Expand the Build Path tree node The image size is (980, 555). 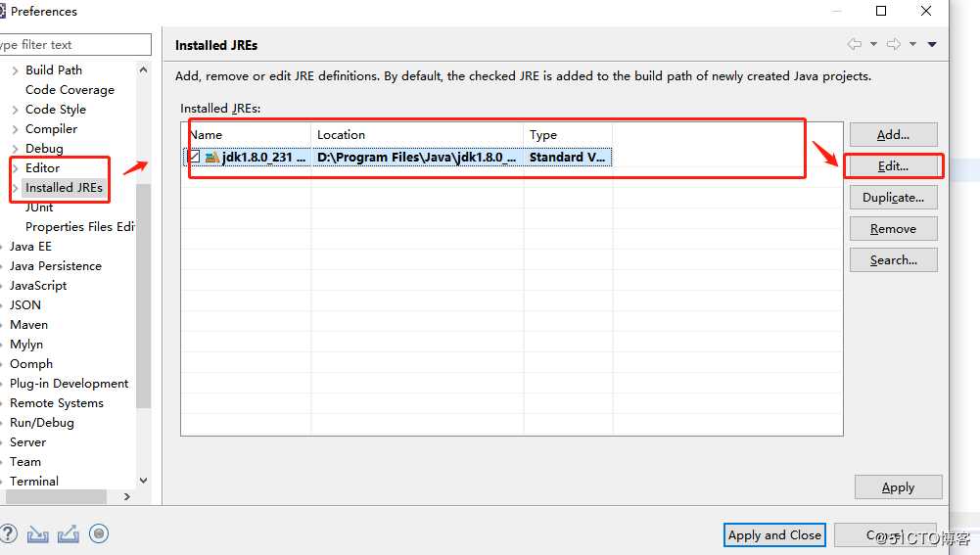15,70
